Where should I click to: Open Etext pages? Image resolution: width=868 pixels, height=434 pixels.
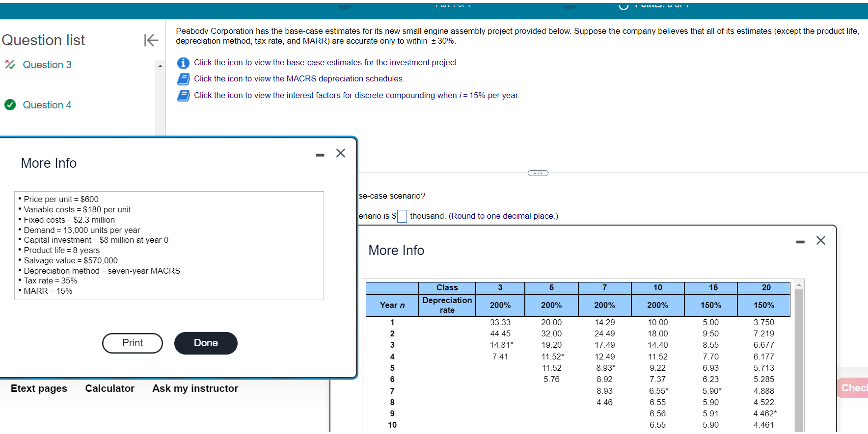coord(39,388)
